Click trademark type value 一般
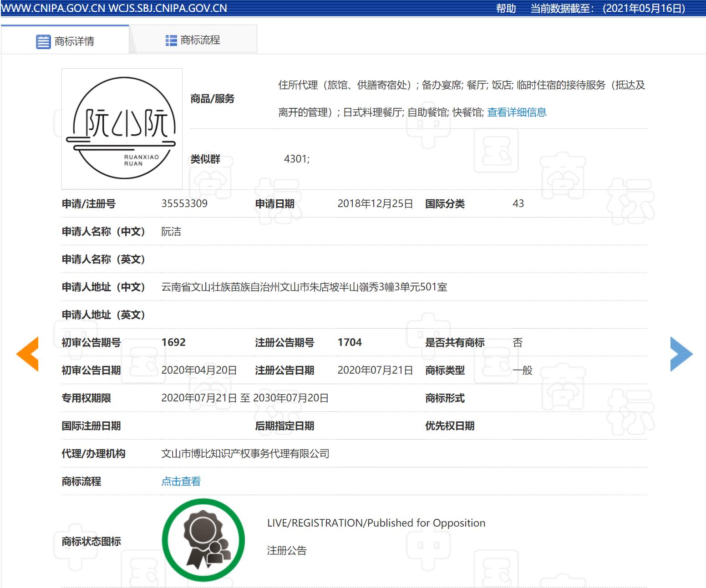This screenshot has height=588, width=706. click(523, 370)
